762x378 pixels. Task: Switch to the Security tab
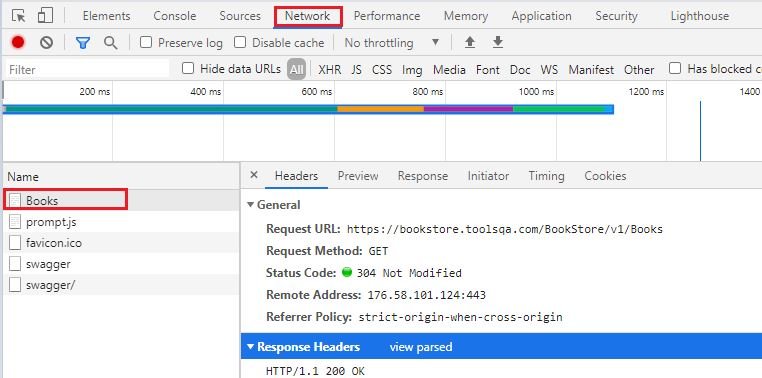click(x=616, y=16)
